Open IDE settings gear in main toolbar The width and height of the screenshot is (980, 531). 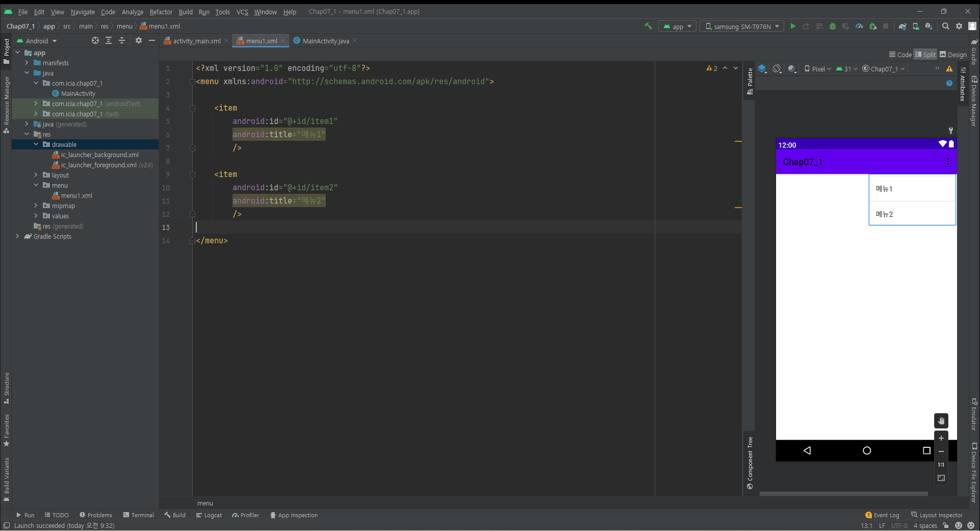tap(959, 26)
